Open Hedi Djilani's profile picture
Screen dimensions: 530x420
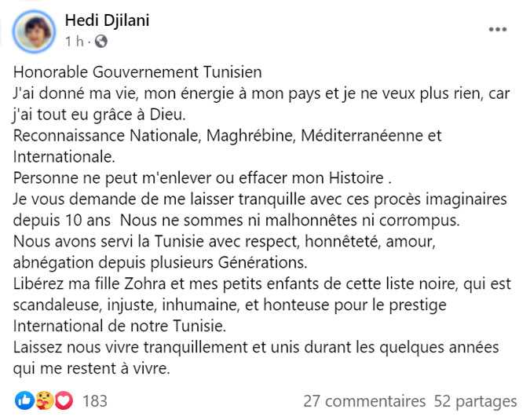click(x=34, y=31)
